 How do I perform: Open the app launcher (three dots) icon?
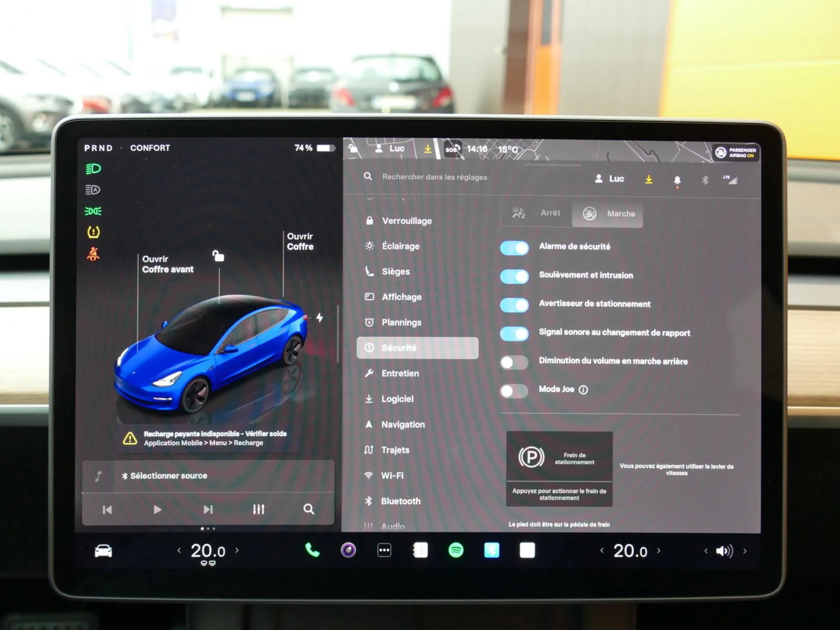(x=384, y=550)
